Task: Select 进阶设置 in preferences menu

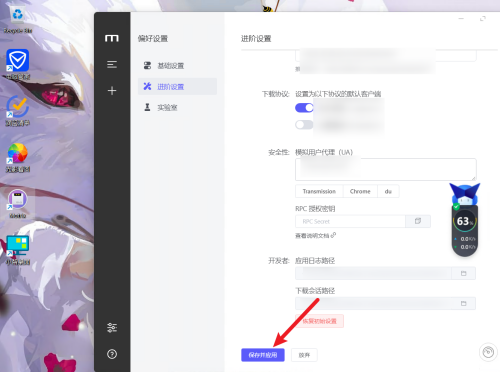Action: click(177, 87)
